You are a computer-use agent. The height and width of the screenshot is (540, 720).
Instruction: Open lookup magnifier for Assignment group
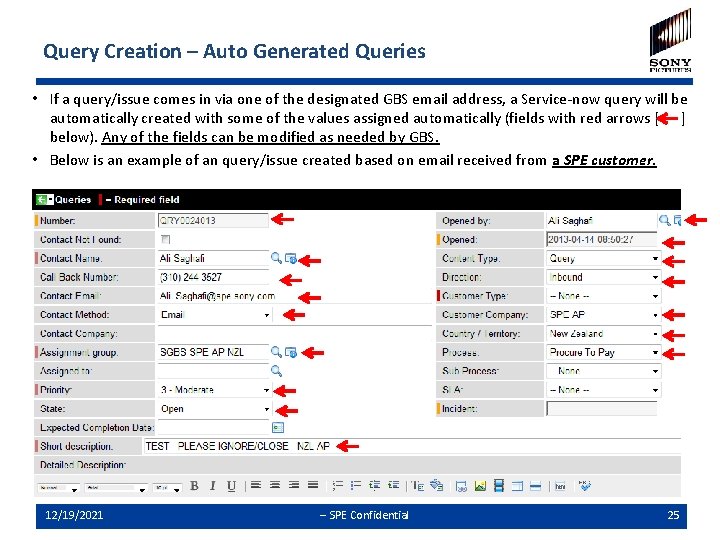[276, 352]
